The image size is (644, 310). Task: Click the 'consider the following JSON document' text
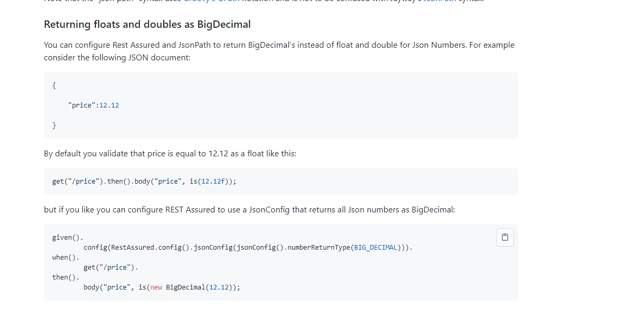click(117, 58)
